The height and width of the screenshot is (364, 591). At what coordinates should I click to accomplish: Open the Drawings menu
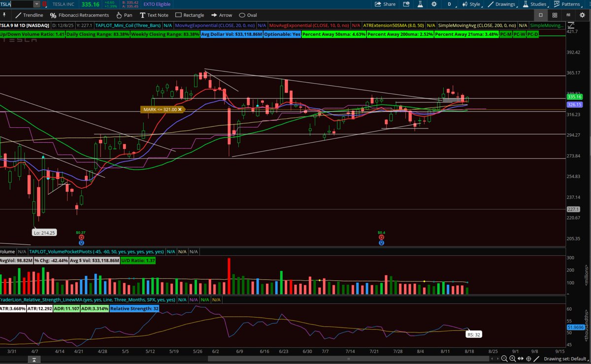(501, 4)
